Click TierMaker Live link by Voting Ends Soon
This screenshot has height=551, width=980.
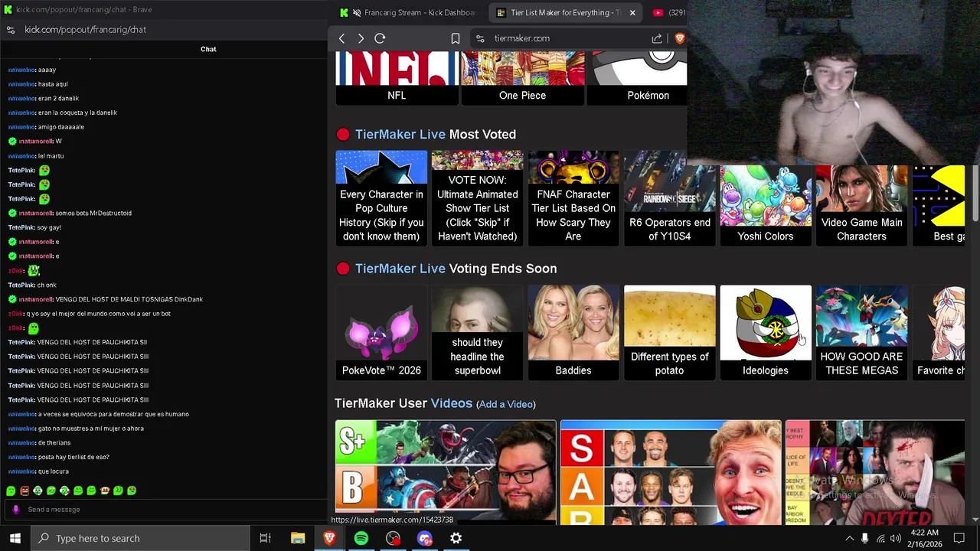coord(400,269)
